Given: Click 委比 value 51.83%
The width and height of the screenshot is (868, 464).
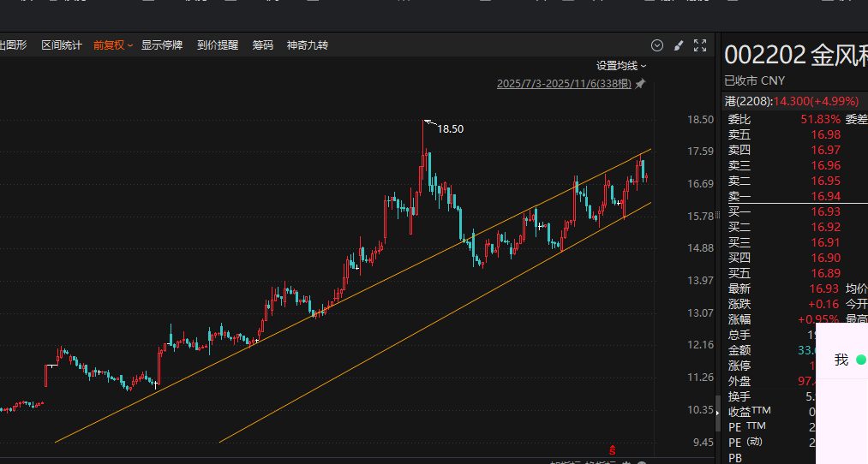Looking at the screenshot, I should point(820,120).
